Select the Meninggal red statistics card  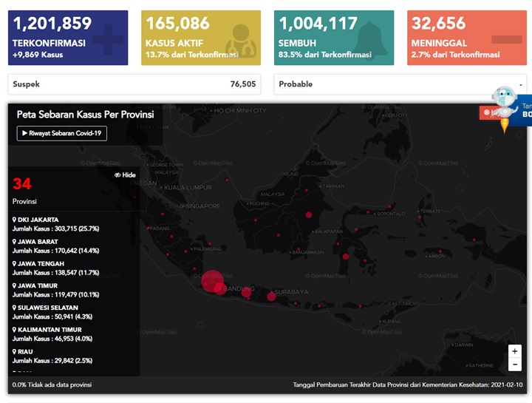[467, 38]
